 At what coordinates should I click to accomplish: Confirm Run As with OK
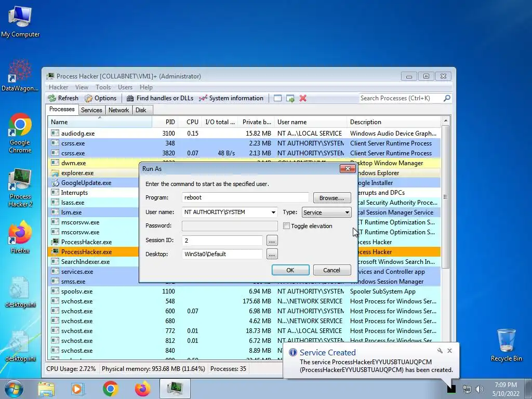290,270
